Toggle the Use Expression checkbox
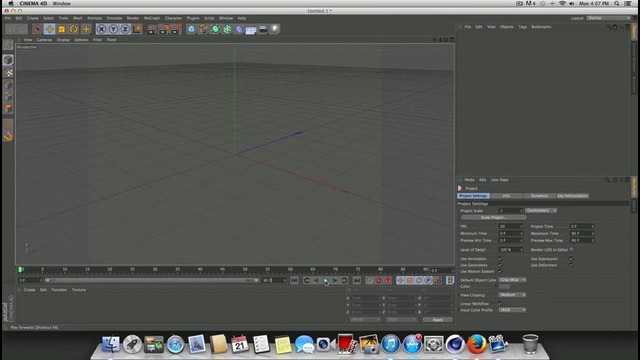This screenshot has width=640, height=360. [x=571, y=259]
